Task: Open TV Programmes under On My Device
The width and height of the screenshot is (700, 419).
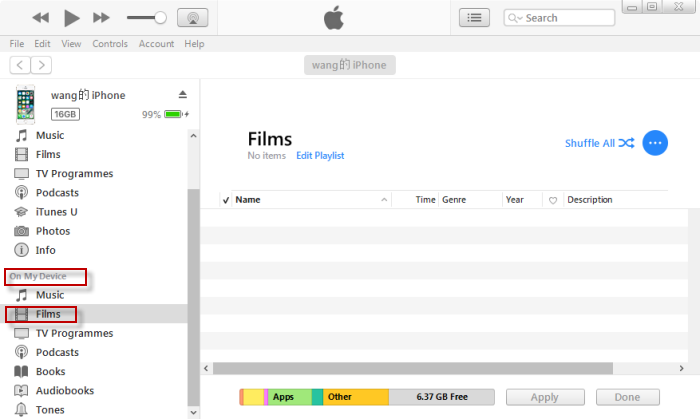Action: point(75,333)
